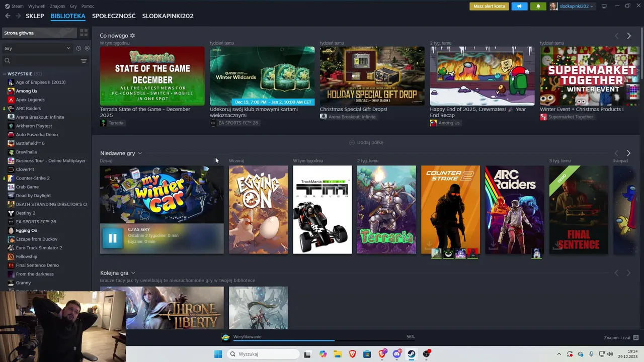
Task: Click the forward navigation arrow
Action: [x=18, y=16]
